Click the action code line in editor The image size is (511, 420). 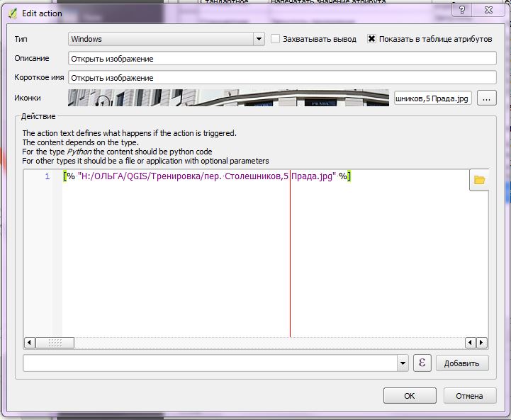(x=207, y=176)
